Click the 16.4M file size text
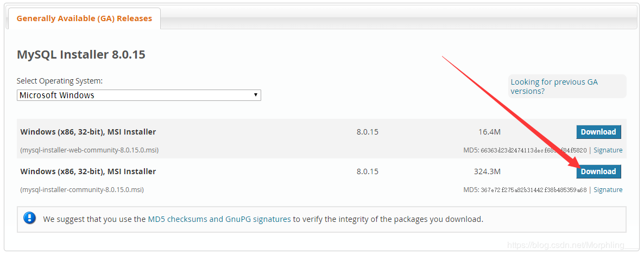Screen dimensions: 644x255 pyautogui.click(x=489, y=132)
